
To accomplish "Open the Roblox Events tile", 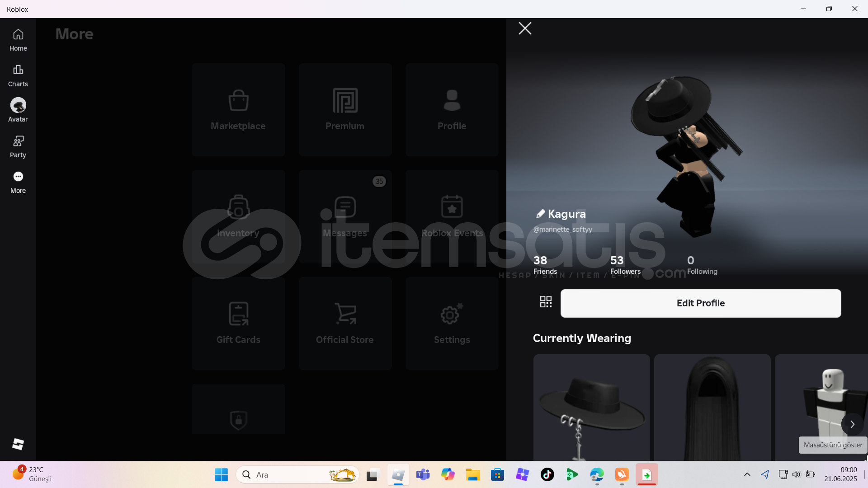I will pyautogui.click(x=452, y=216).
